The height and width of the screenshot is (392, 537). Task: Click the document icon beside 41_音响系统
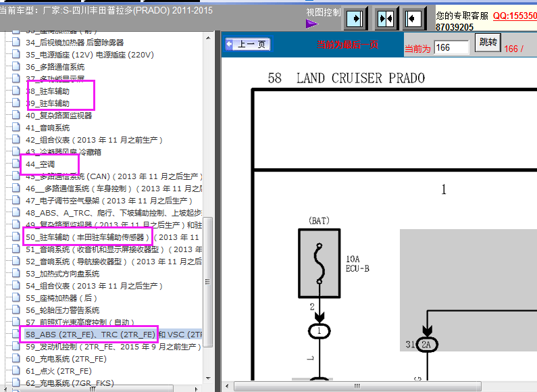(x=16, y=127)
